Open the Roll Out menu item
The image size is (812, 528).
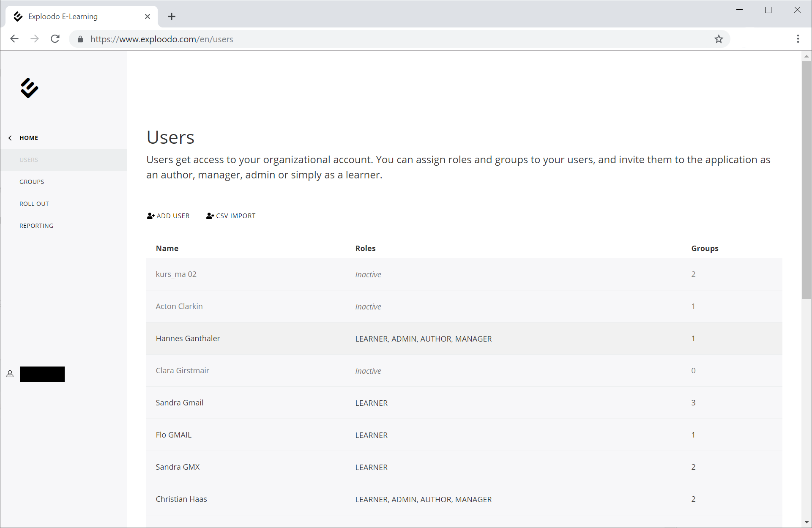coord(34,204)
